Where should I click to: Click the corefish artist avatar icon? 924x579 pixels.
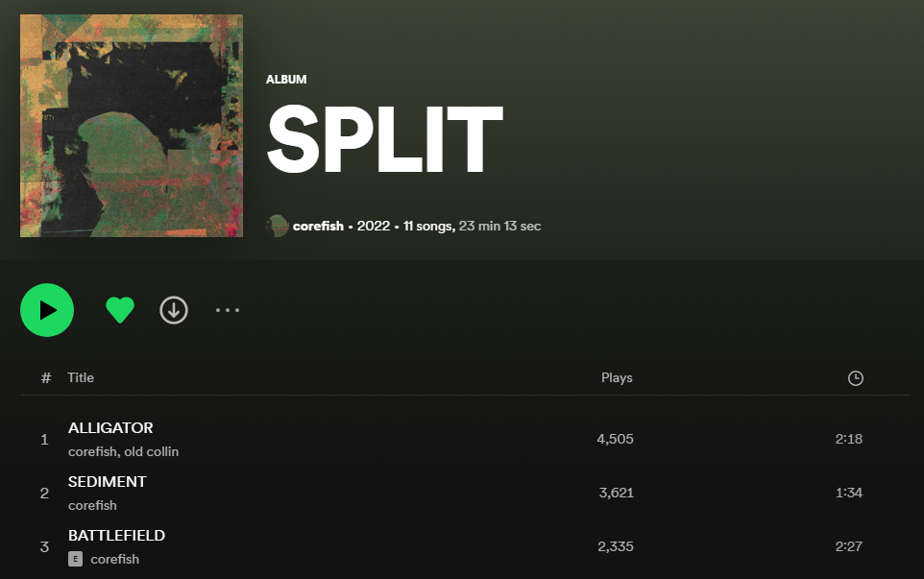pos(277,227)
